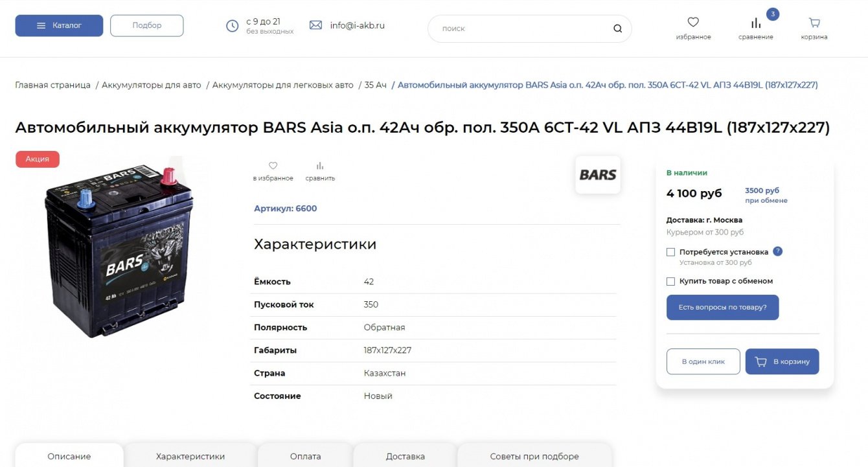
Task: Click the Акция badge on product image
Action: tap(38, 159)
